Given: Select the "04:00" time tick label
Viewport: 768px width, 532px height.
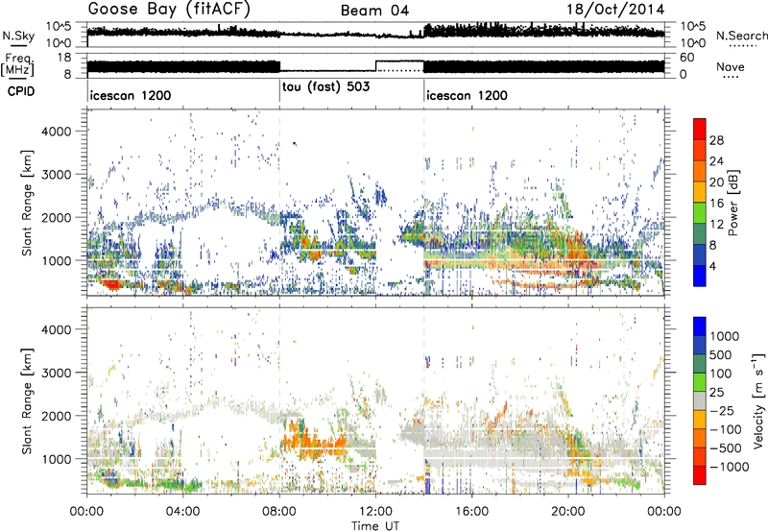Looking at the screenshot, I should [x=182, y=512].
